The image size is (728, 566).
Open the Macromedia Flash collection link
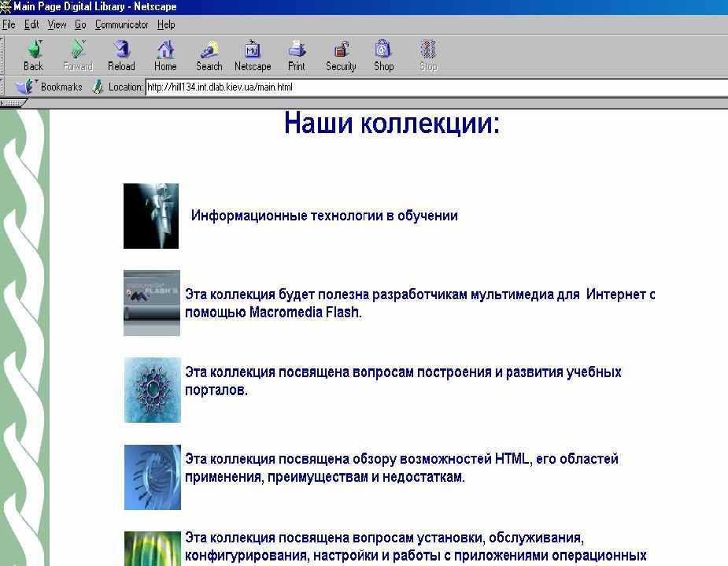pyautogui.click(x=419, y=303)
